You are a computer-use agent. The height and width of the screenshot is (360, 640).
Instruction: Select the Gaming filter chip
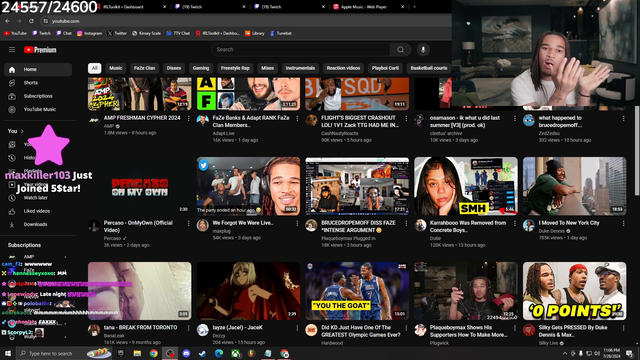(201, 68)
